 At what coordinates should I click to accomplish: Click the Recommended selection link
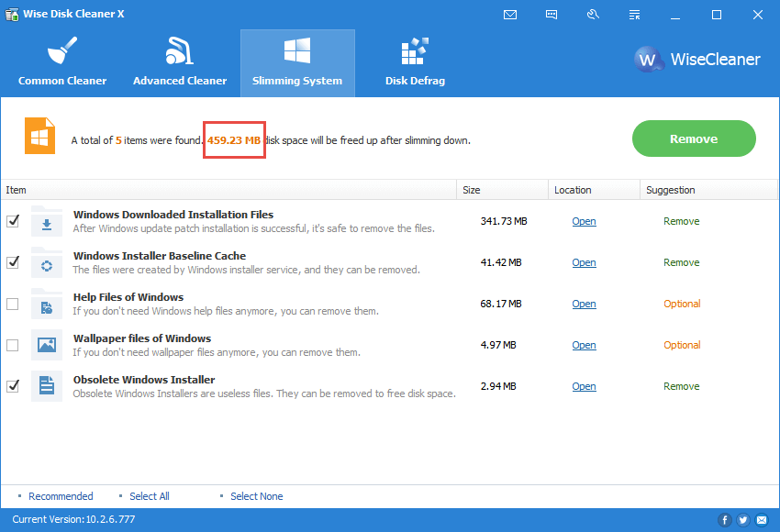[x=61, y=496]
